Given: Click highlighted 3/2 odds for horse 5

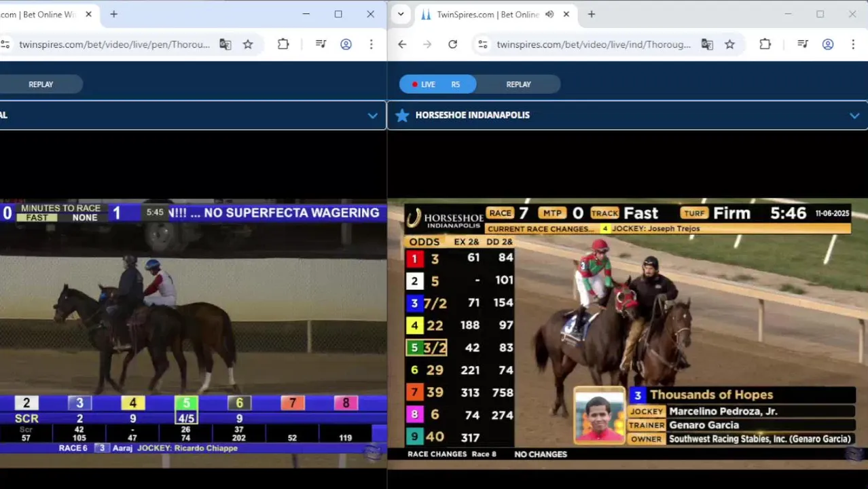Looking at the screenshot, I should pyautogui.click(x=435, y=348).
